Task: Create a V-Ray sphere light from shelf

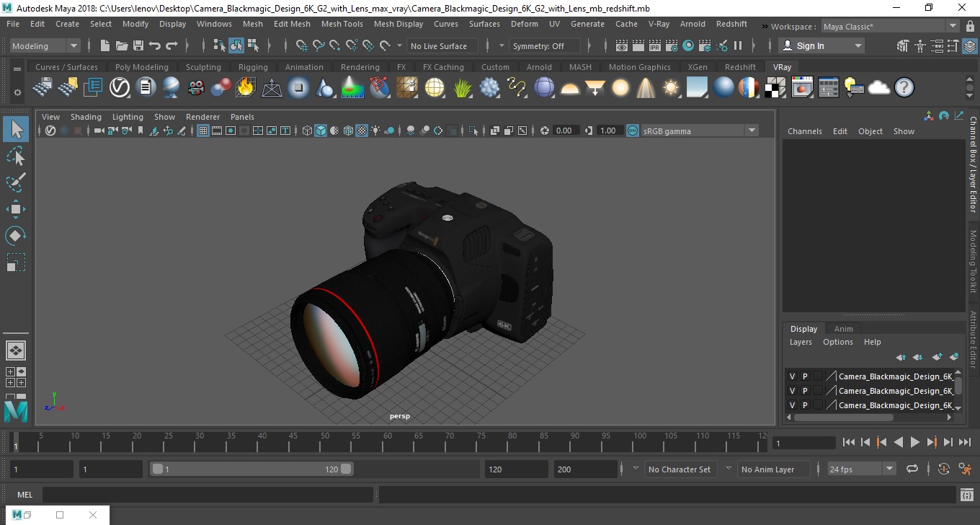Action: (620, 88)
